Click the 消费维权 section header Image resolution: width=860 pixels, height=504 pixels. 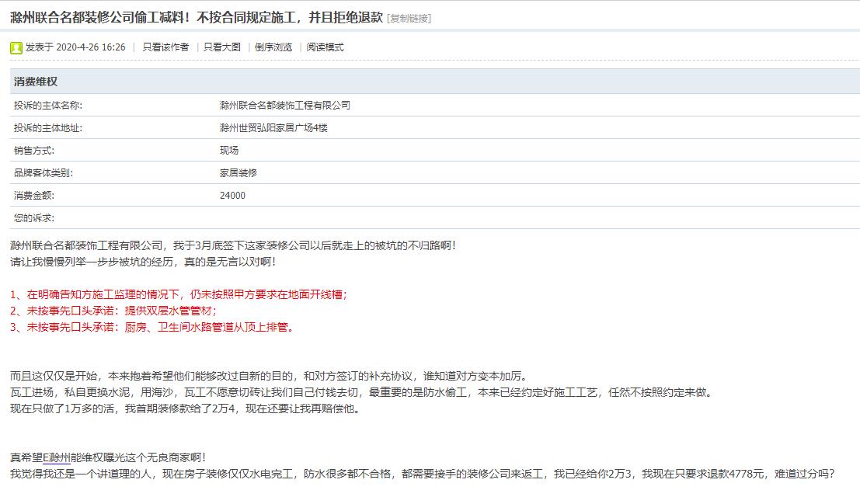[x=36, y=82]
